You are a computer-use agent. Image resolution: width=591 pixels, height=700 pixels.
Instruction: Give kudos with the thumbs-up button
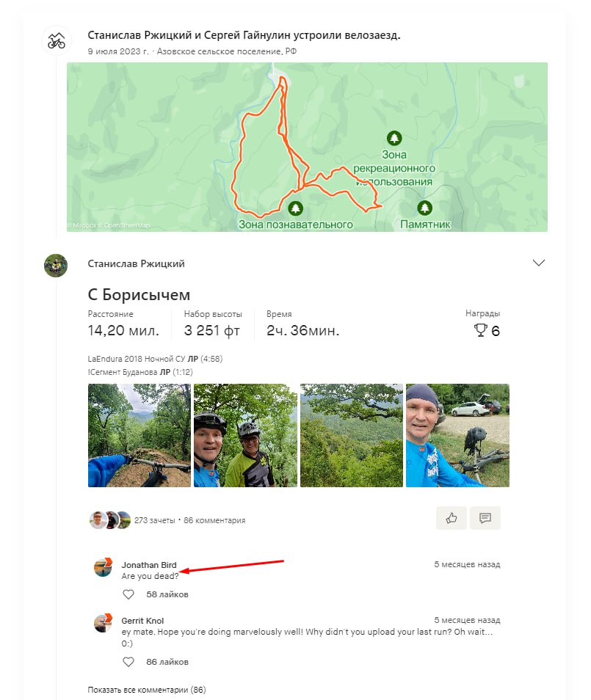coord(451,518)
